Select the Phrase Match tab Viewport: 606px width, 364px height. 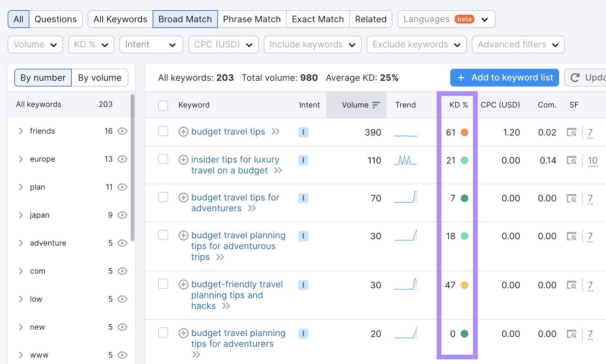(x=251, y=19)
